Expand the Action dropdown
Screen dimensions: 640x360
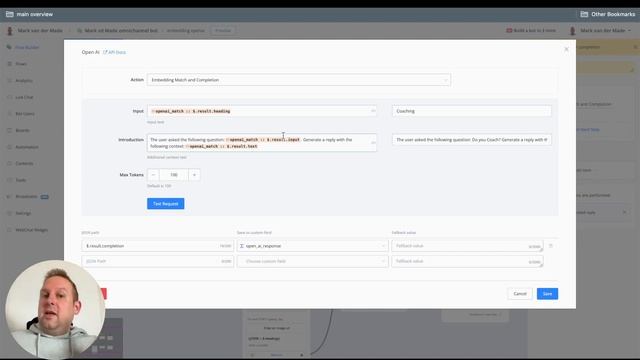[x=299, y=80]
